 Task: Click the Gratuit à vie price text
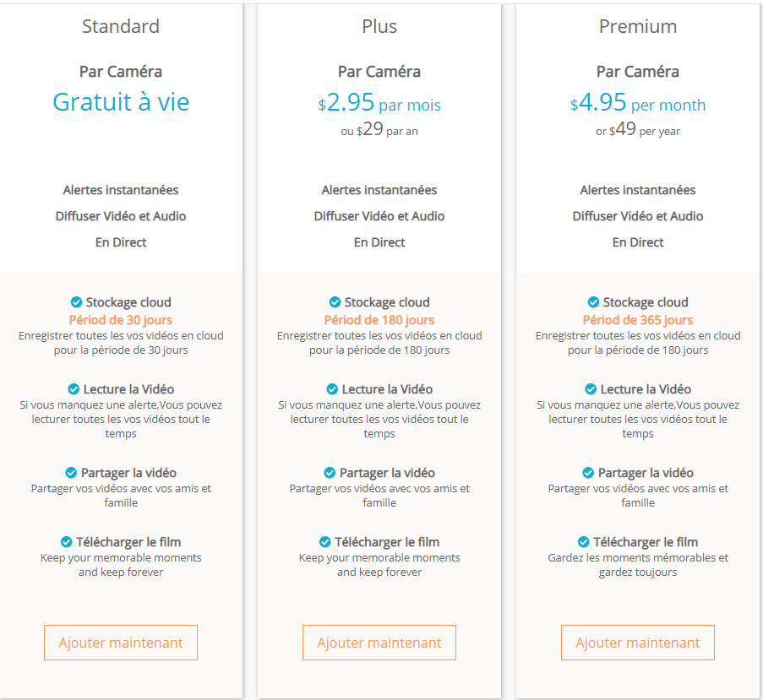(x=121, y=102)
